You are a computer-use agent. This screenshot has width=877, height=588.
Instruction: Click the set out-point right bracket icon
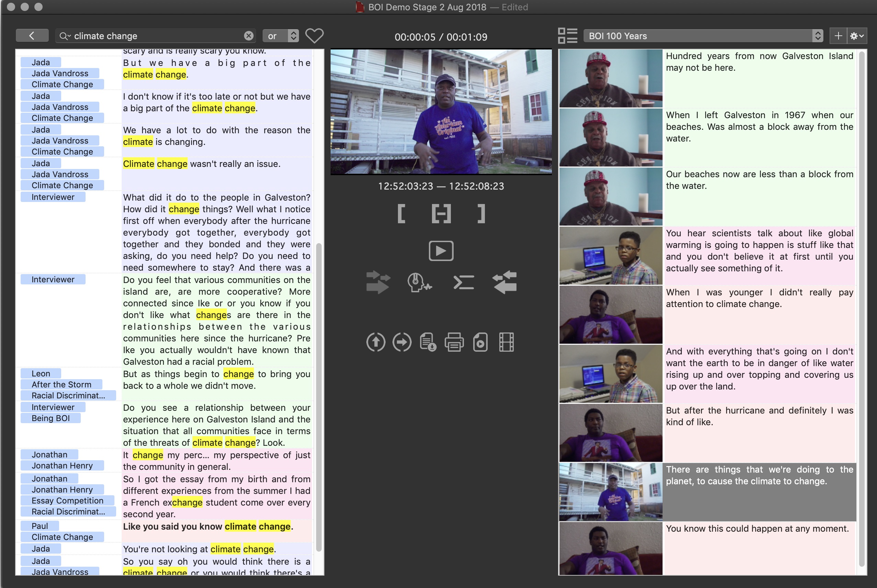[x=481, y=214]
